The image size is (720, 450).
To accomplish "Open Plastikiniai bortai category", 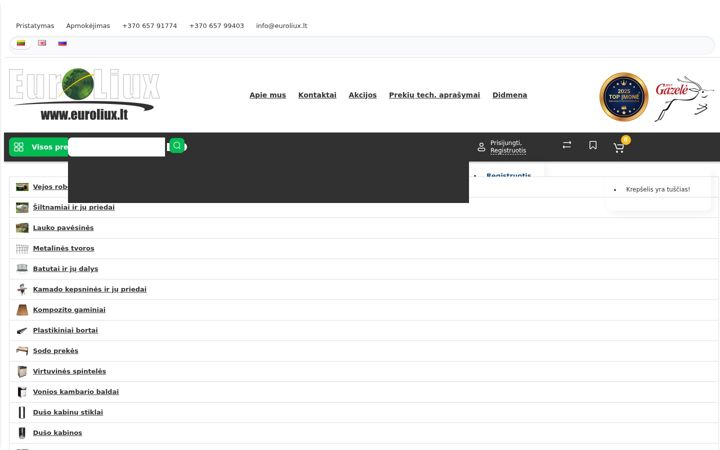I will (x=66, y=330).
